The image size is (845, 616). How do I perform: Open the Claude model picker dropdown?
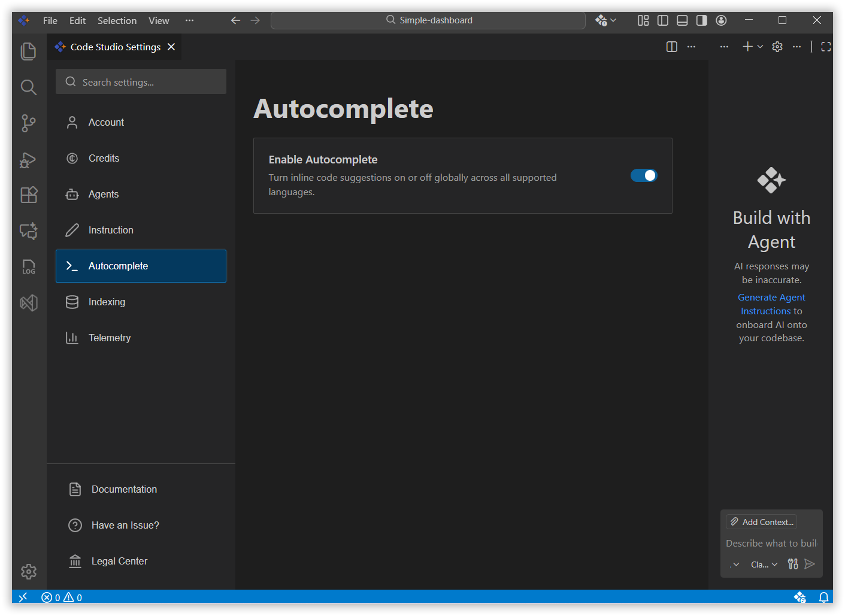click(764, 565)
